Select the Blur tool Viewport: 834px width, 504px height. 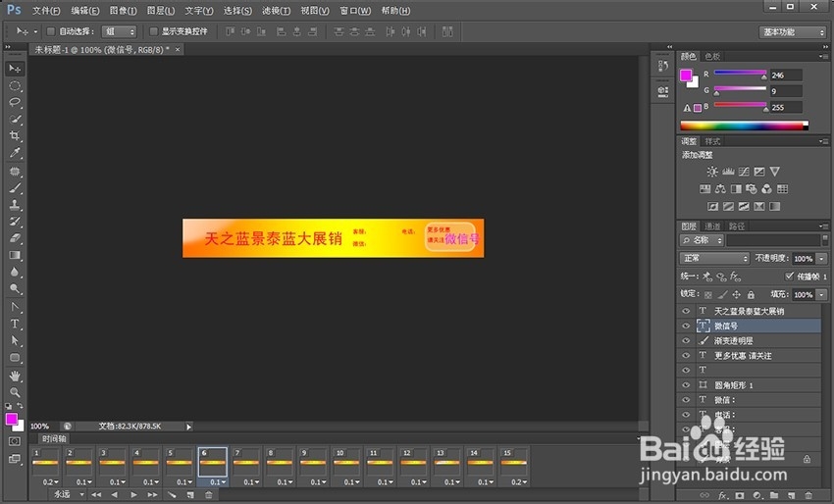tap(15, 273)
